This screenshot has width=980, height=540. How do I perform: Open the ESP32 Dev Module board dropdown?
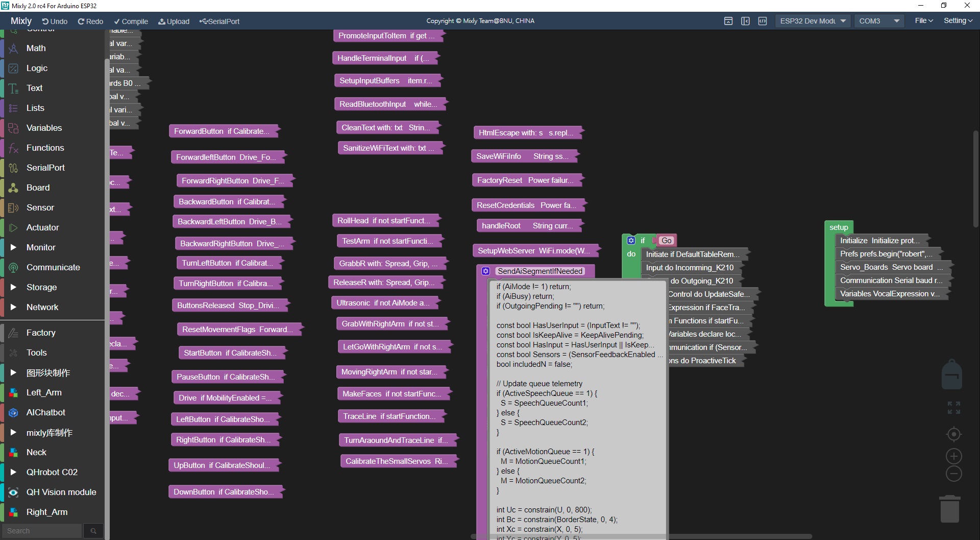(x=813, y=21)
